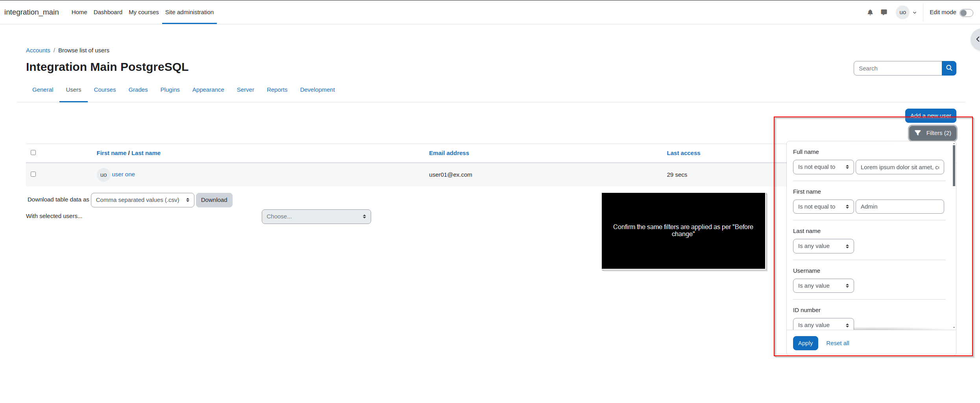The height and width of the screenshot is (403, 980).
Task: Sort by First name column
Action: pyautogui.click(x=111, y=153)
